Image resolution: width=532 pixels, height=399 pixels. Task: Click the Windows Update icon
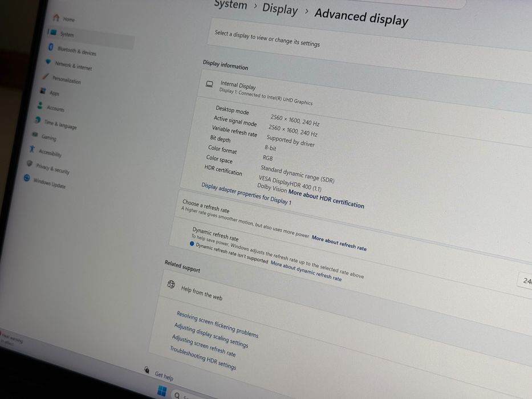[27, 178]
